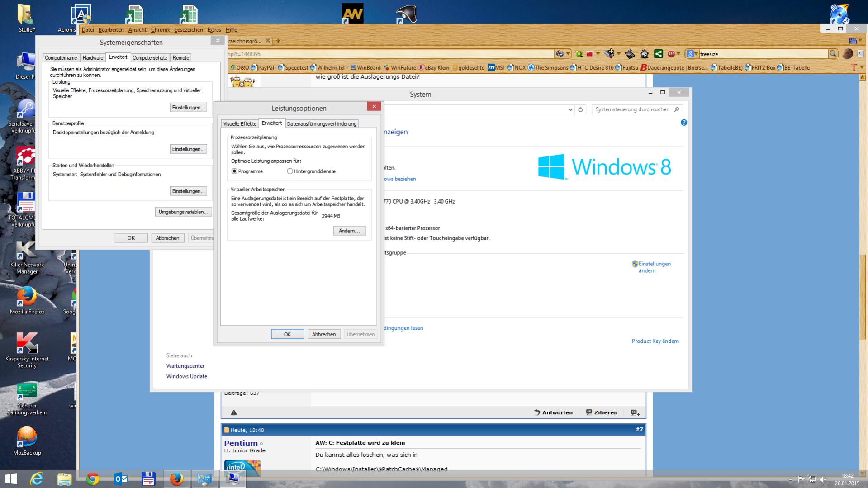Click the magnifier icon in the treesize search box
The width and height of the screenshot is (868, 488).
coord(833,54)
